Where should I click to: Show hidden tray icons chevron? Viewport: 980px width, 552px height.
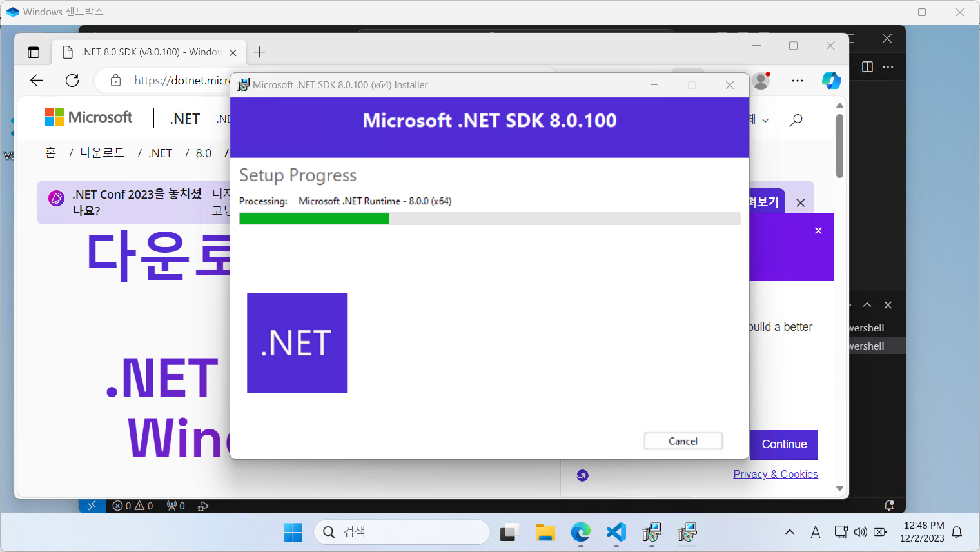pos(790,532)
